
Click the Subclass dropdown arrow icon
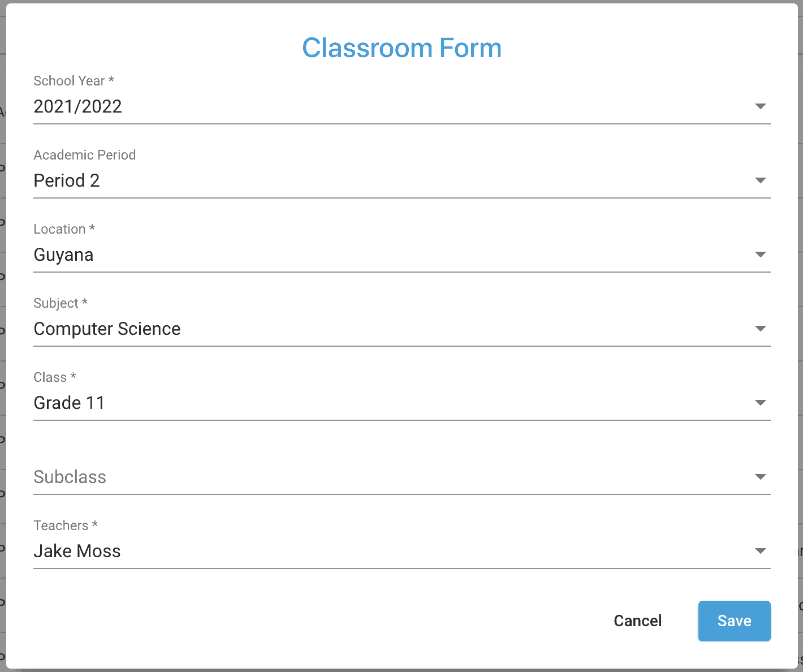pos(761,477)
